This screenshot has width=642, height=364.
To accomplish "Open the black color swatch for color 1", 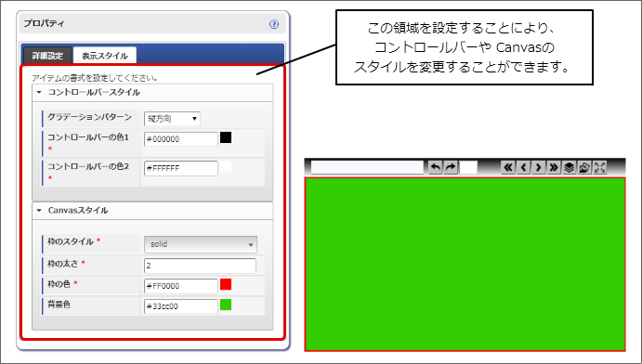I will pyautogui.click(x=226, y=137).
